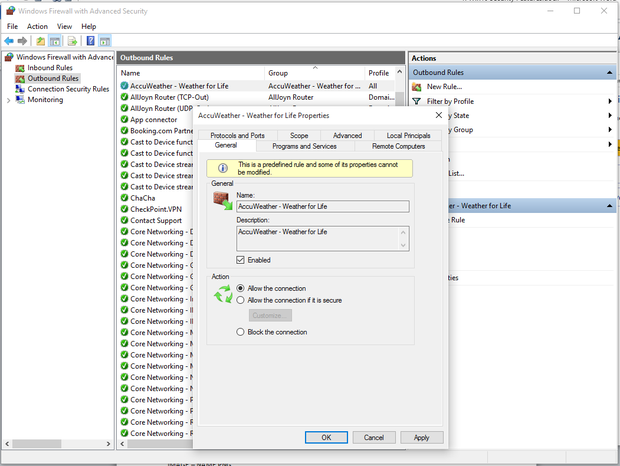Click green check icon for ChaCha rule

(x=124, y=198)
